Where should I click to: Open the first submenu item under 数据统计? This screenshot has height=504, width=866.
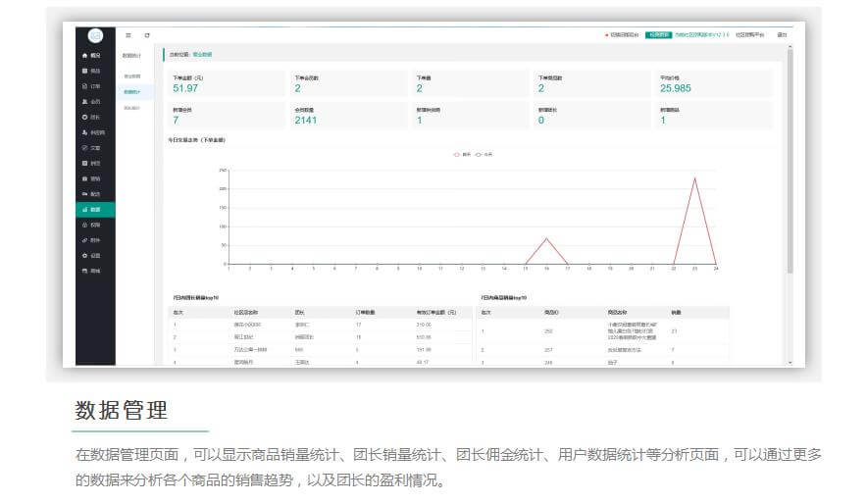click(x=131, y=76)
